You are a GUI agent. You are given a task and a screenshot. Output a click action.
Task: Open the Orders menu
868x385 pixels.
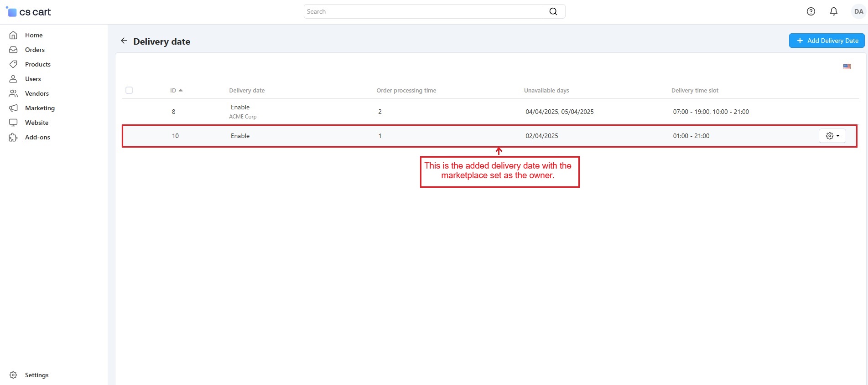click(x=35, y=50)
